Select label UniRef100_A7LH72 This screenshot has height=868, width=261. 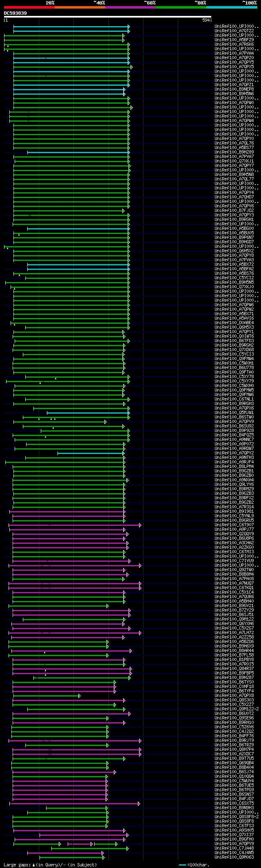(x=234, y=633)
